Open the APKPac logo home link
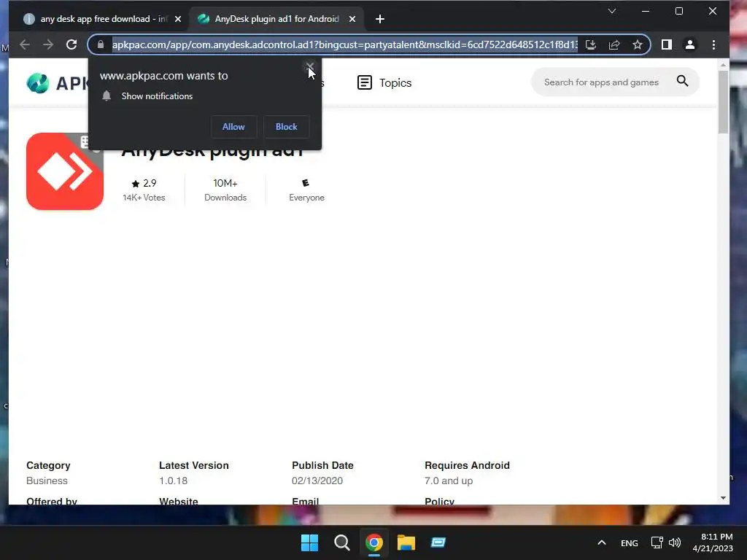The height and width of the screenshot is (560, 747). (57, 83)
